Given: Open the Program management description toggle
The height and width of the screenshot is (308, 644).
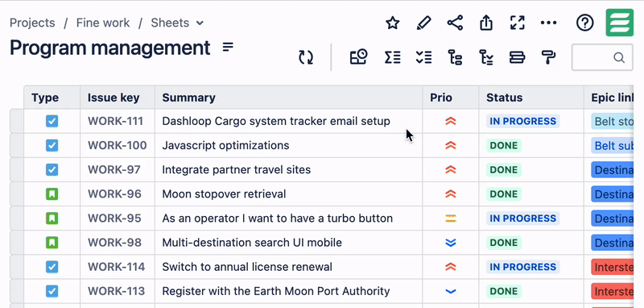Looking at the screenshot, I should (228, 47).
